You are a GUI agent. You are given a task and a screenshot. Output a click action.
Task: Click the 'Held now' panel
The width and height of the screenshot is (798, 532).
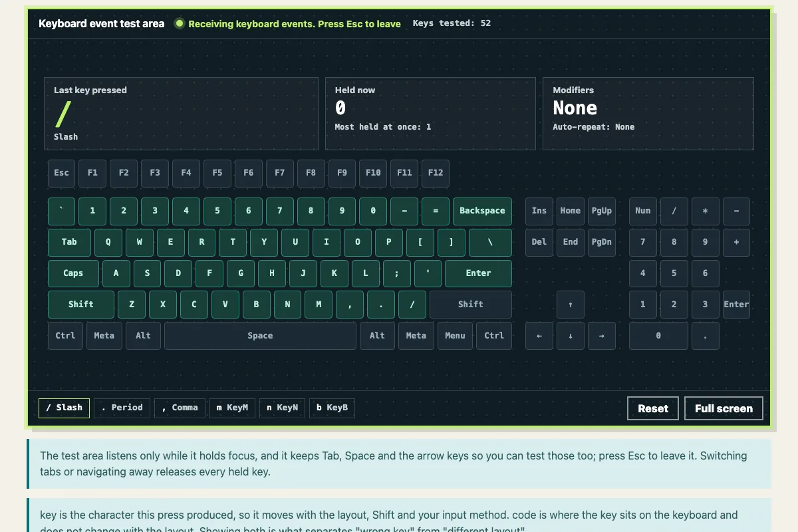click(x=430, y=114)
